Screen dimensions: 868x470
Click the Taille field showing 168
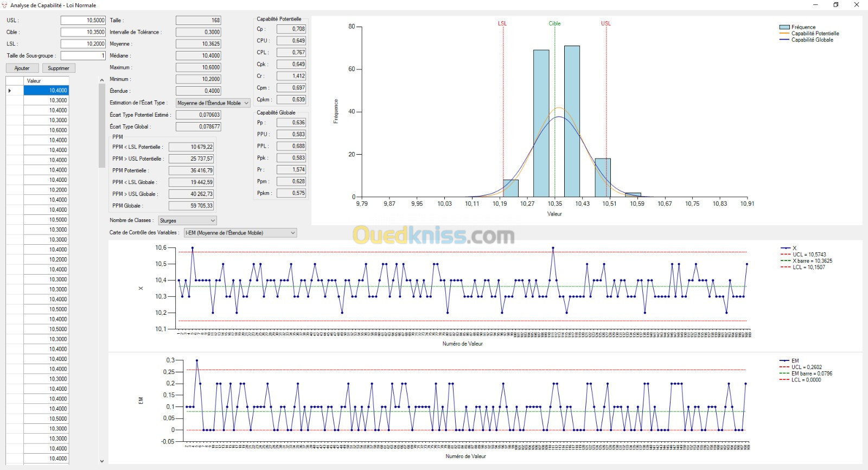(199, 20)
